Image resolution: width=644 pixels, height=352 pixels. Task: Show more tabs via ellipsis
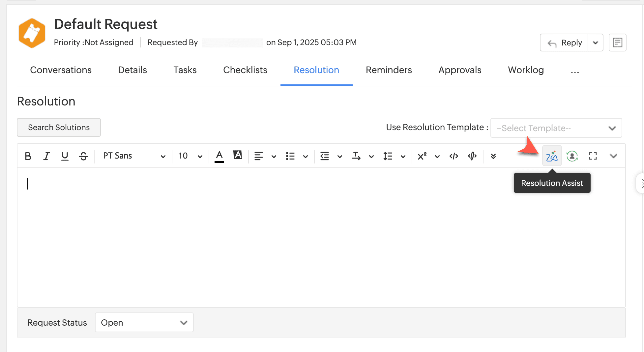click(575, 72)
